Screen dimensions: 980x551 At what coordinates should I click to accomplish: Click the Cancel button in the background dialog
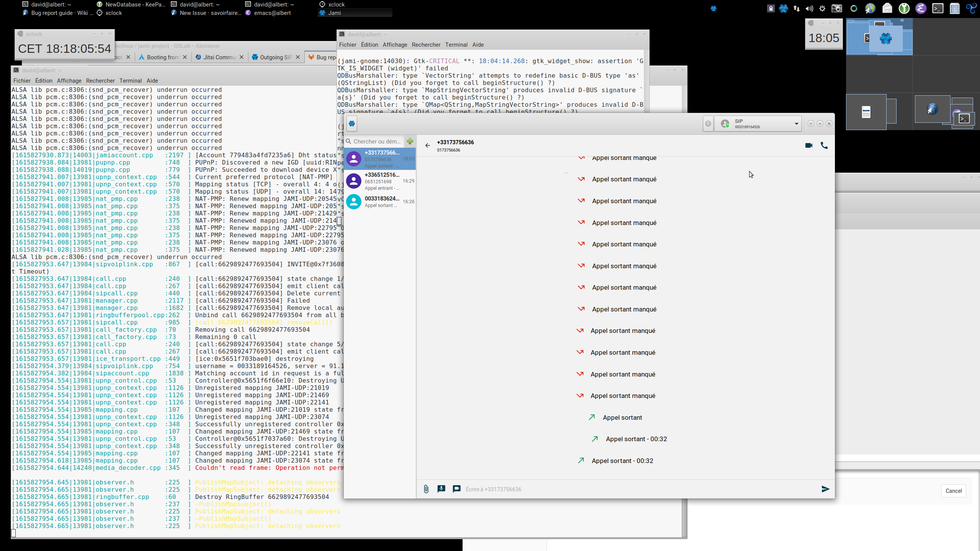953,491
